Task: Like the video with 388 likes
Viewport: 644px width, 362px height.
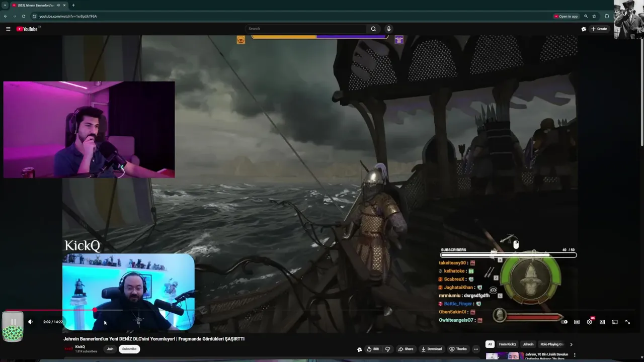Action: 373,349
